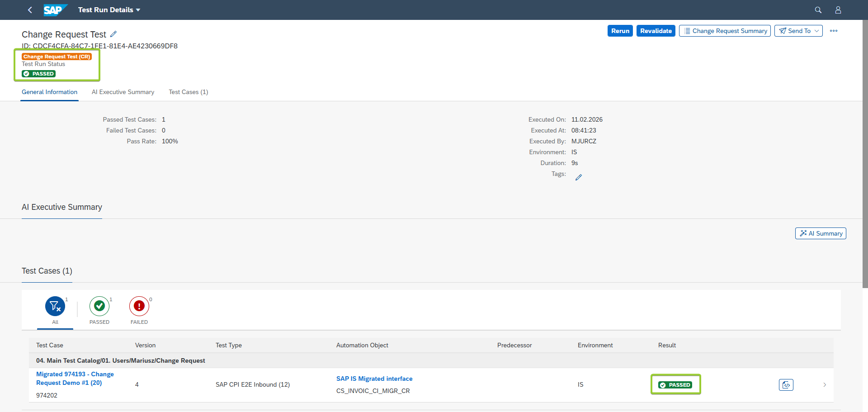This screenshot has width=868, height=412.
Task: Open the test case code view icon
Action: click(x=786, y=385)
